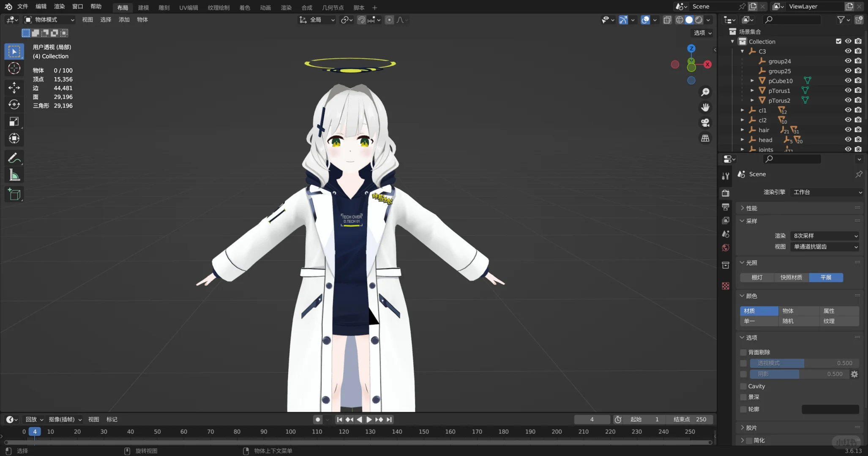Toggle auto keying record button
Screen dimensions: 868x456
[318, 419]
